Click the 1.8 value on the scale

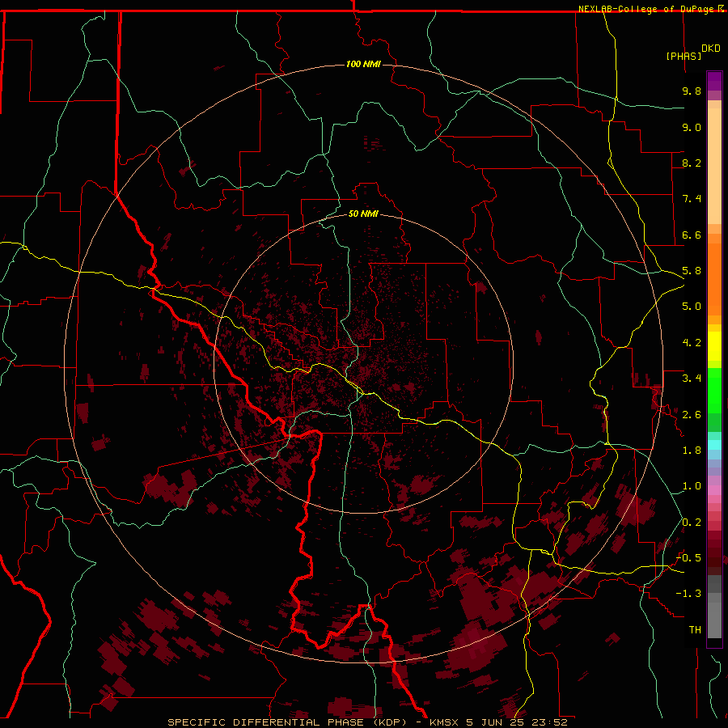point(692,451)
